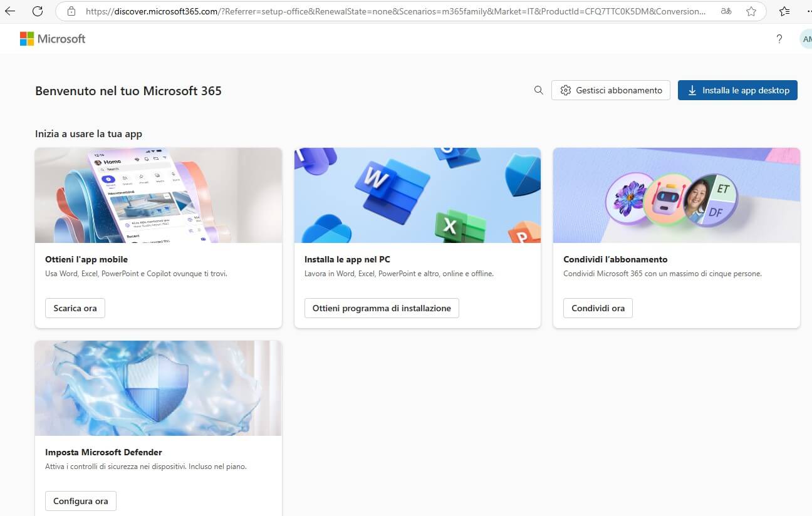Open the account avatar menu
The height and width of the screenshot is (516, 812).
[806, 39]
